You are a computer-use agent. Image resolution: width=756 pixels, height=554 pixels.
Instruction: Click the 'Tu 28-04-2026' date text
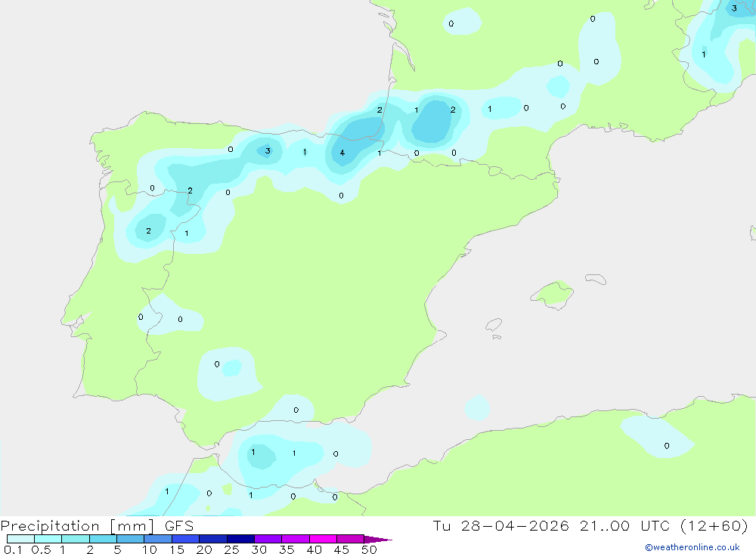point(500,526)
